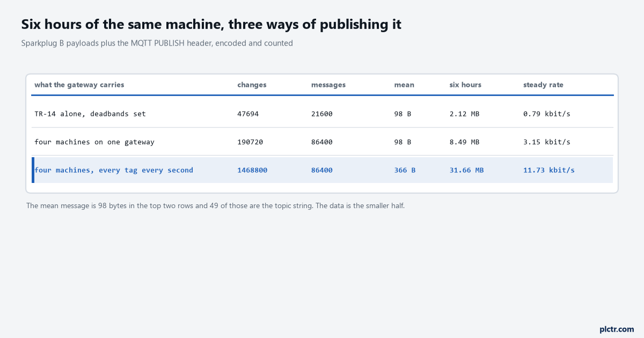Click the 98 B mean in TR-14 row
The image size is (644, 338).
click(402, 114)
